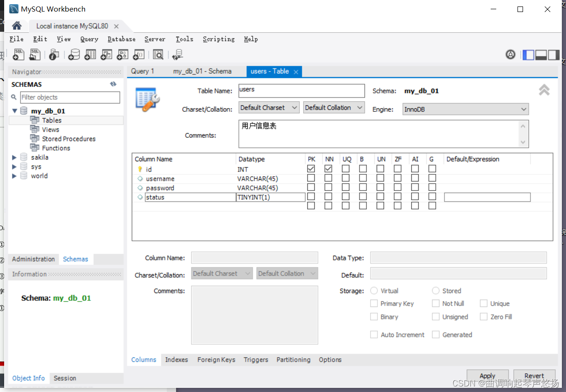The image size is (566, 392).
Task: Toggle the right sidebar panel icon
Action: pyautogui.click(x=554, y=55)
